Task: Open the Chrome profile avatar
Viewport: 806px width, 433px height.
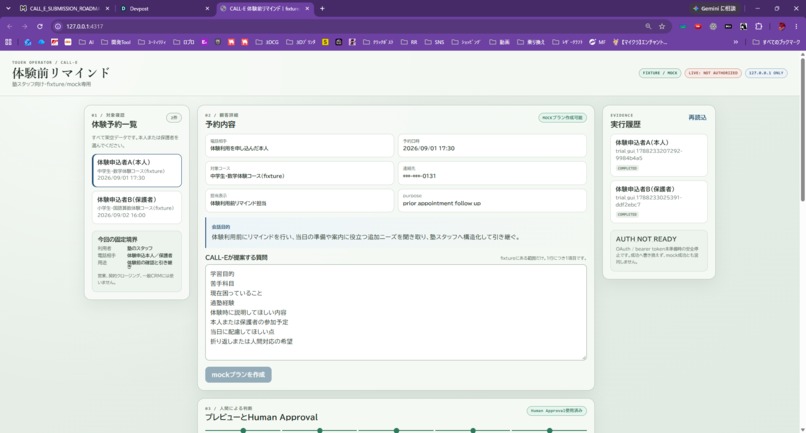Action: coord(782,26)
